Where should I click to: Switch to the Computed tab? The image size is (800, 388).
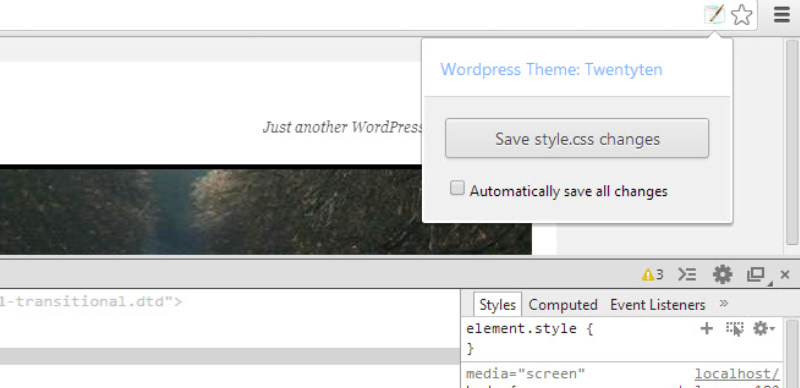[563, 305]
